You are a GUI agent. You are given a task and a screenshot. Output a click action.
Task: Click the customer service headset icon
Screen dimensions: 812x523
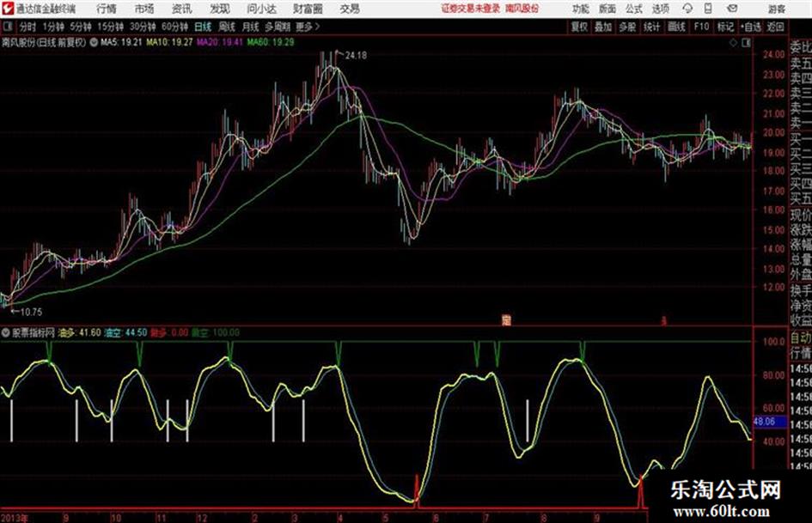(x=687, y=9)
